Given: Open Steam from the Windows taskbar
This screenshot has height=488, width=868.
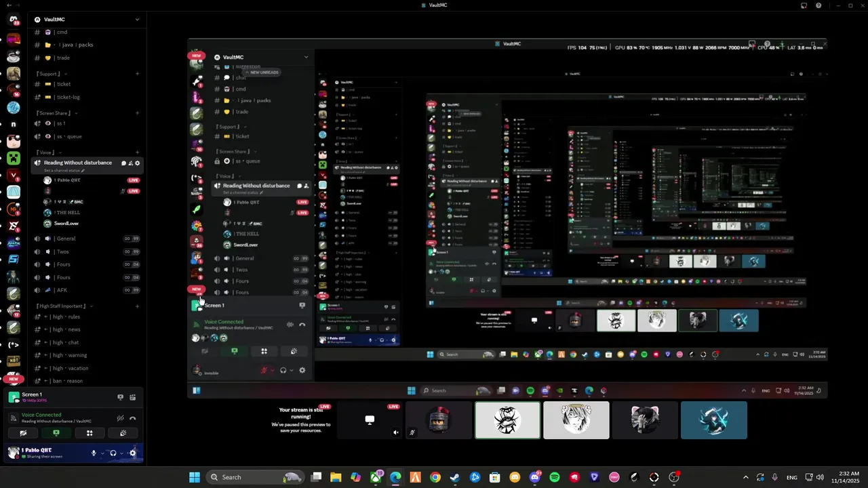Looking at the screenshot, I should [455, 477].
